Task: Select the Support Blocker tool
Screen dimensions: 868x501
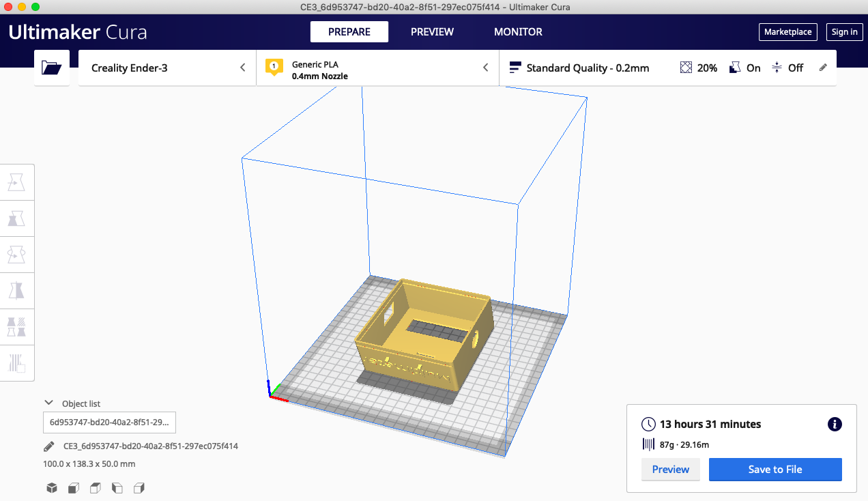Action: [x=16, y=363]
